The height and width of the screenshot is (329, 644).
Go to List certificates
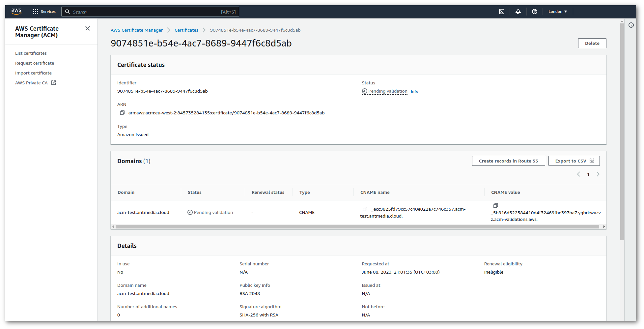click(31, 53)
